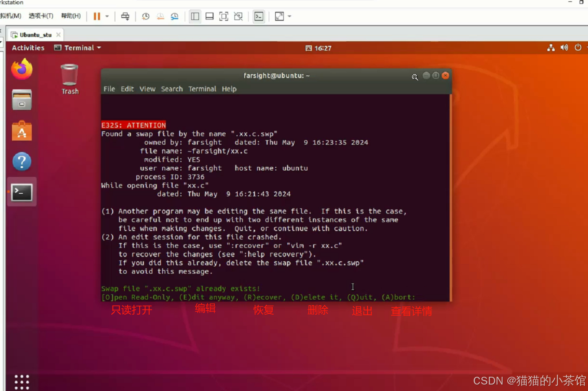Revert to the previous VM snapshot
Screen dimensions: 588x391
(160, 16)
